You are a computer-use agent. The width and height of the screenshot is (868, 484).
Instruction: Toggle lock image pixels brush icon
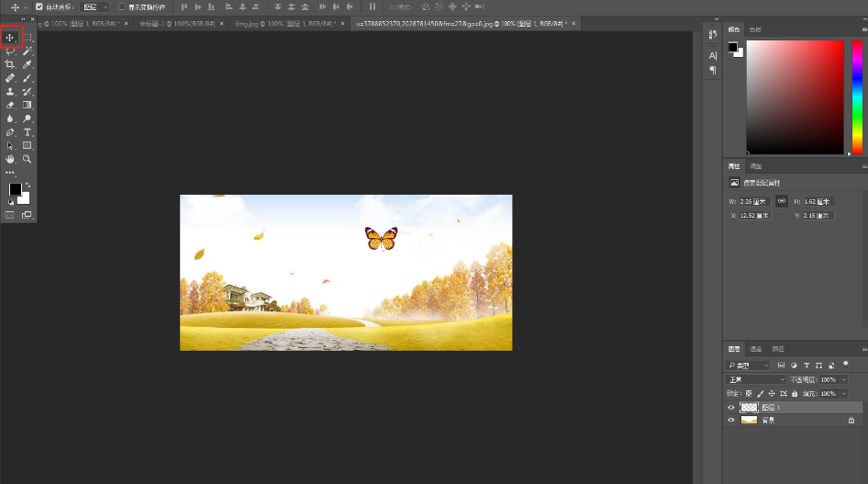point(760,393)
